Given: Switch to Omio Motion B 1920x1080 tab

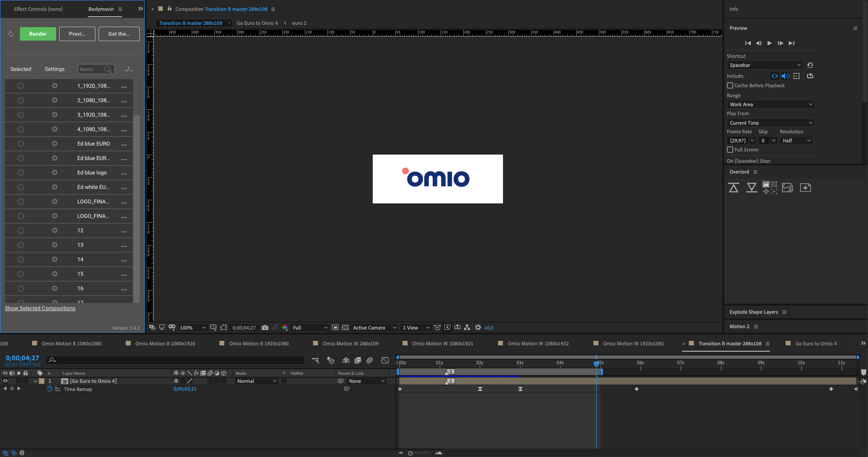Looking at the screenshot, I should (259, 344).
